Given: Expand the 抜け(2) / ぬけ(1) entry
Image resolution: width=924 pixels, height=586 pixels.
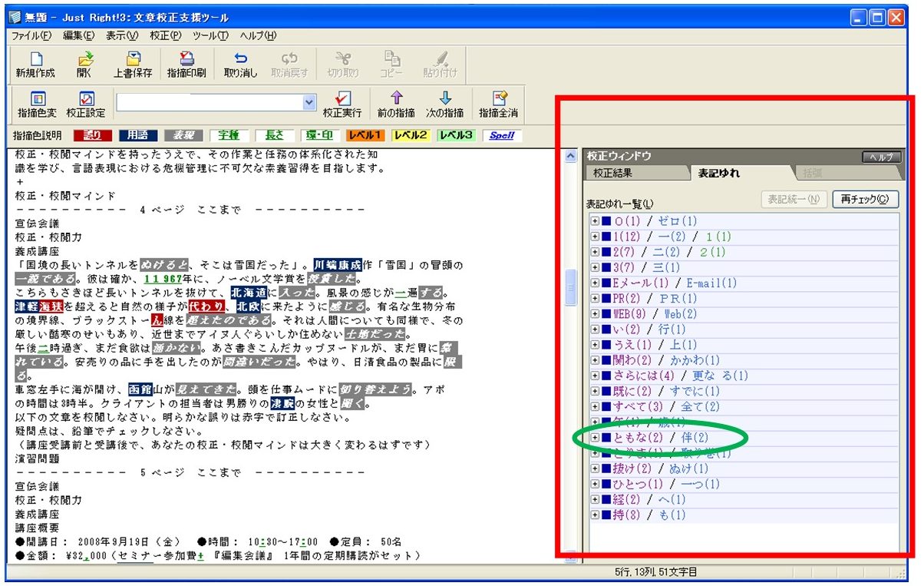Looking at the screenshot, I should 595,468.
